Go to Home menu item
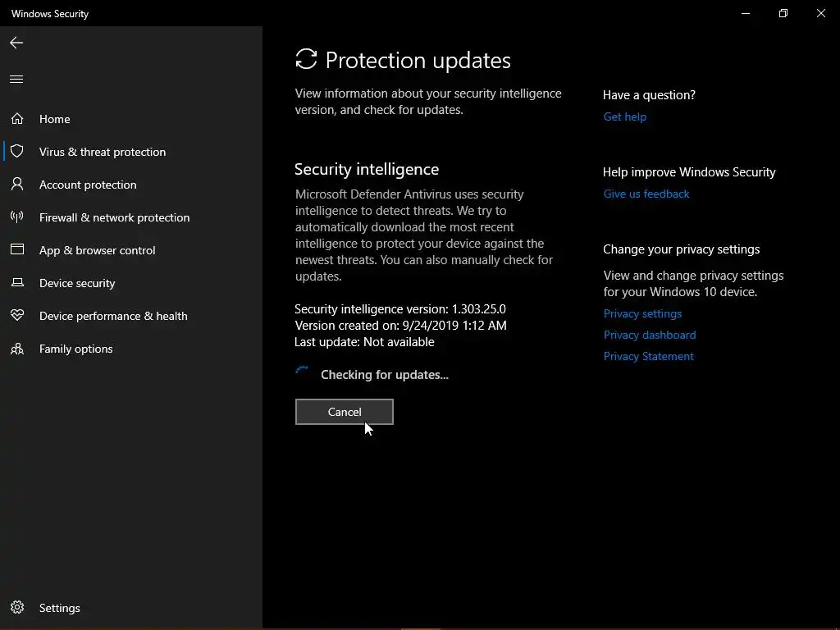Image resolution: width=840 pixels, height=630 pixels. coord(55,119)
